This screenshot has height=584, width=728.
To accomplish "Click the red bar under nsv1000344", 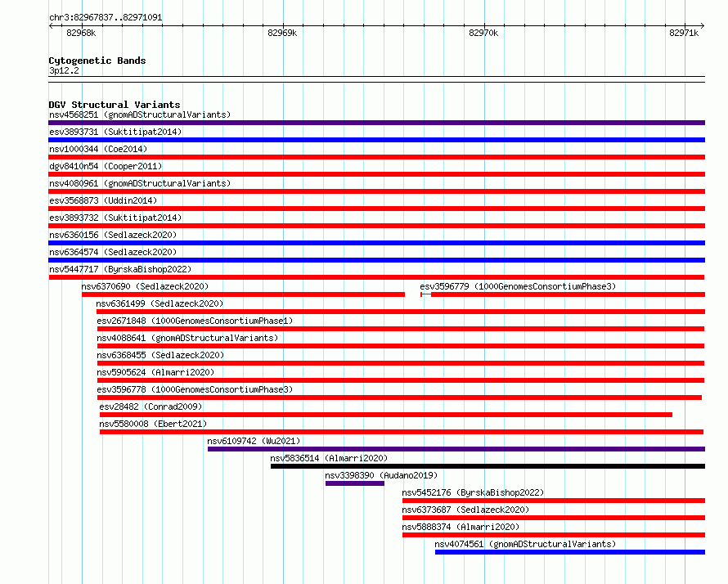I will [376, 157].
